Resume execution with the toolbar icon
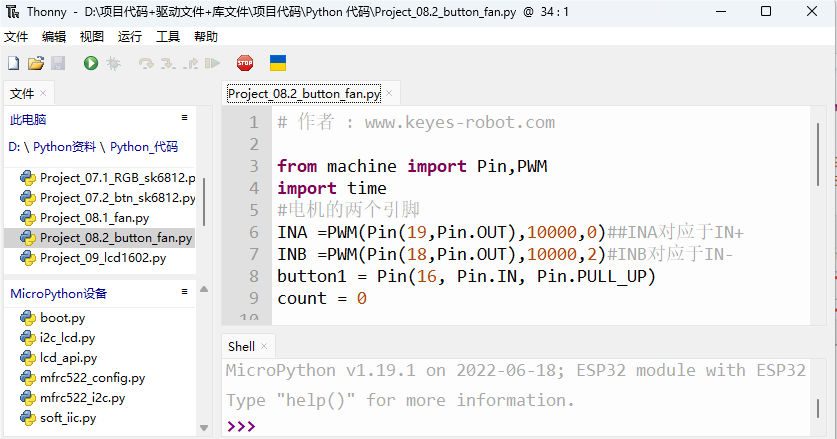Screen dimensions: 837x439 tap(212, 63)
